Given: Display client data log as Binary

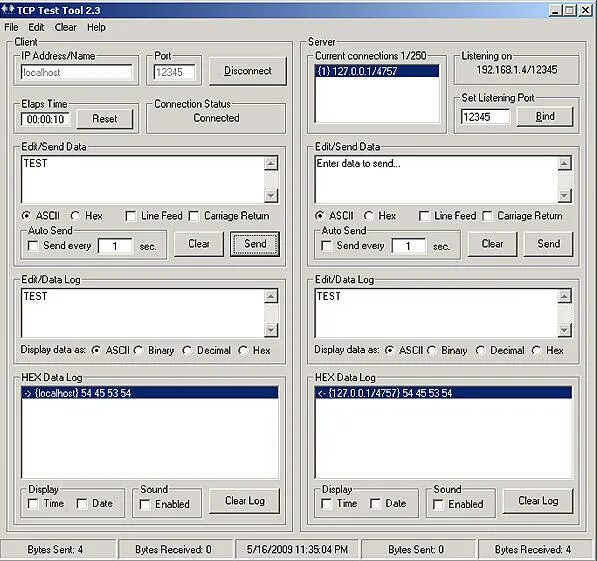Looking at the screenshot, I should (x=138, y=350).
